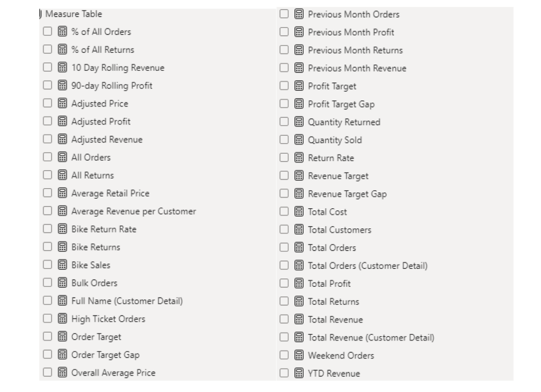This screenshot has height=392, width=541.
Task: Click the measure icon next to Return Rate
Action: click(299, 158)
